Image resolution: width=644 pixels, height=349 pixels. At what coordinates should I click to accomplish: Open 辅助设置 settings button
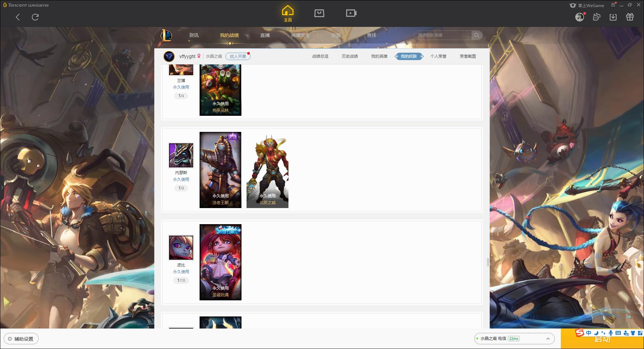(x=21, y=339)
